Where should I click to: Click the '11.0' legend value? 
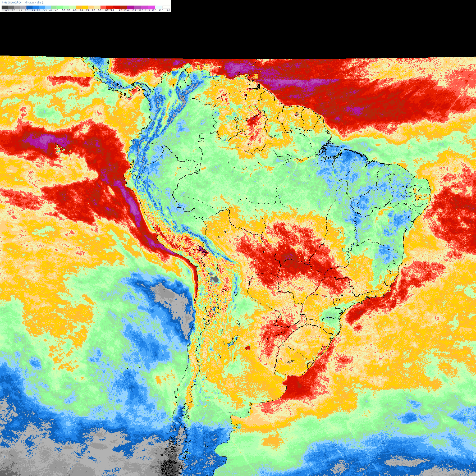[x=141, y=10]
